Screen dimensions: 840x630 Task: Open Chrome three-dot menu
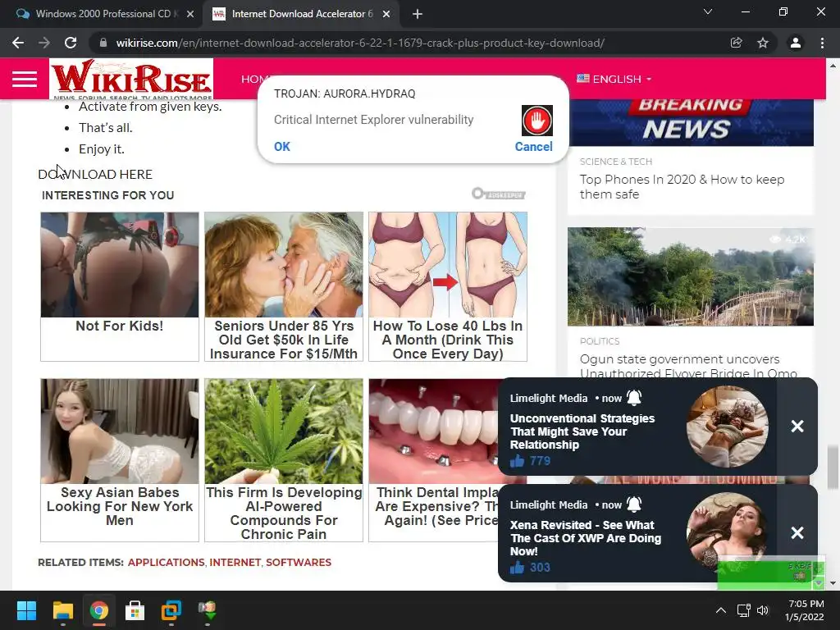(822, 43)
